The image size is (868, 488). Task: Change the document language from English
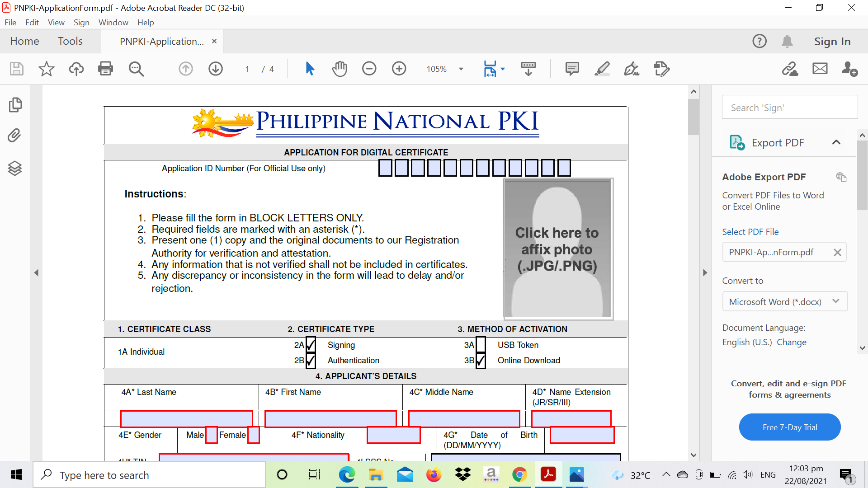click(792, 342)
